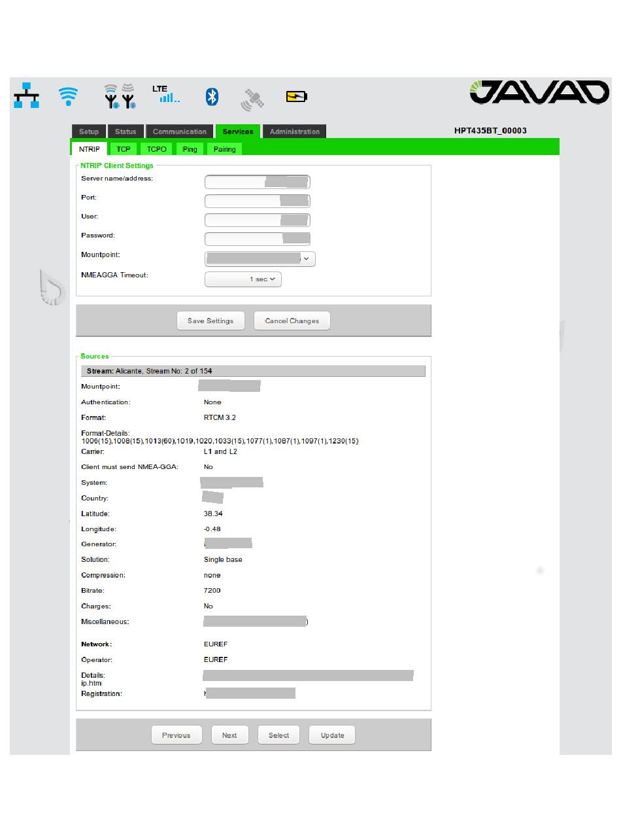
Task: Switch to the TCPO sub-tab
Action: tap(157, 149)
